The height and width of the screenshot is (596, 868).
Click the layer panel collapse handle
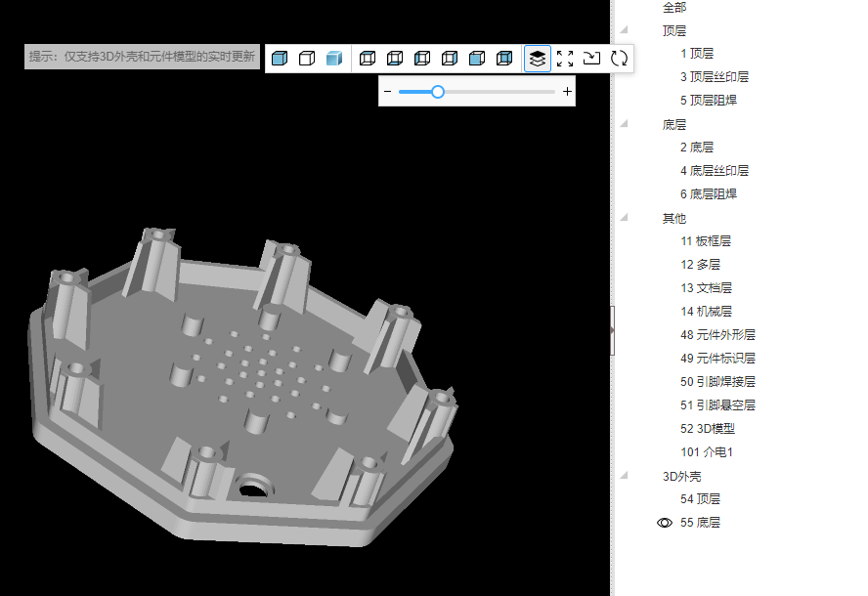click(x=612, y=330)
